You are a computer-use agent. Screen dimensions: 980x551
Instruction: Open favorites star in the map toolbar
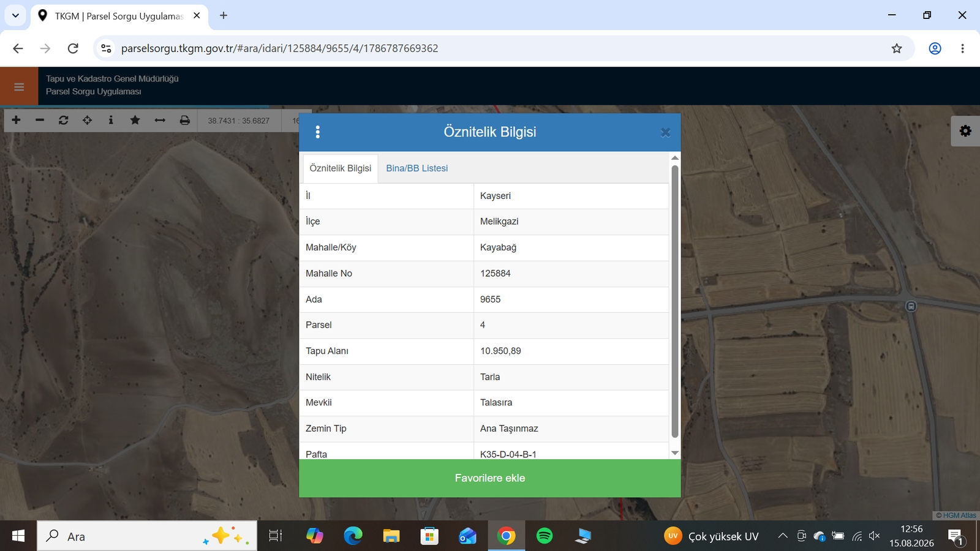coord(135,120)
